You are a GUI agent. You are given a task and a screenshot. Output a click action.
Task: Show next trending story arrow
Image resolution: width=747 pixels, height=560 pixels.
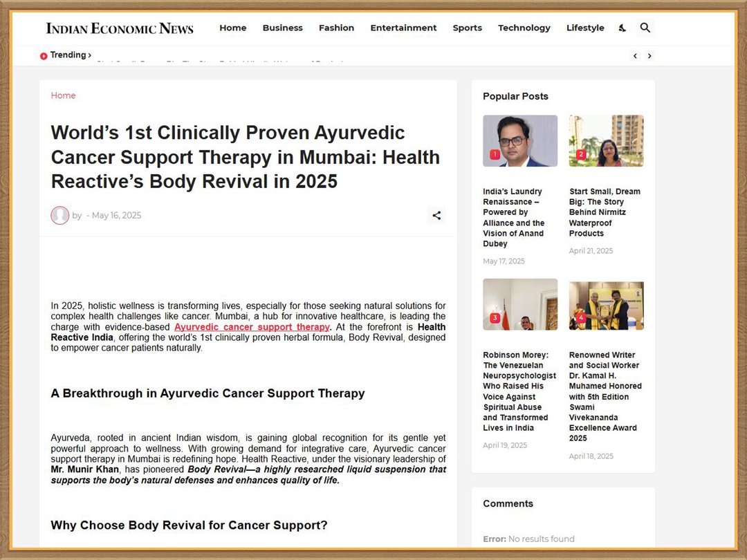point(649,56)
